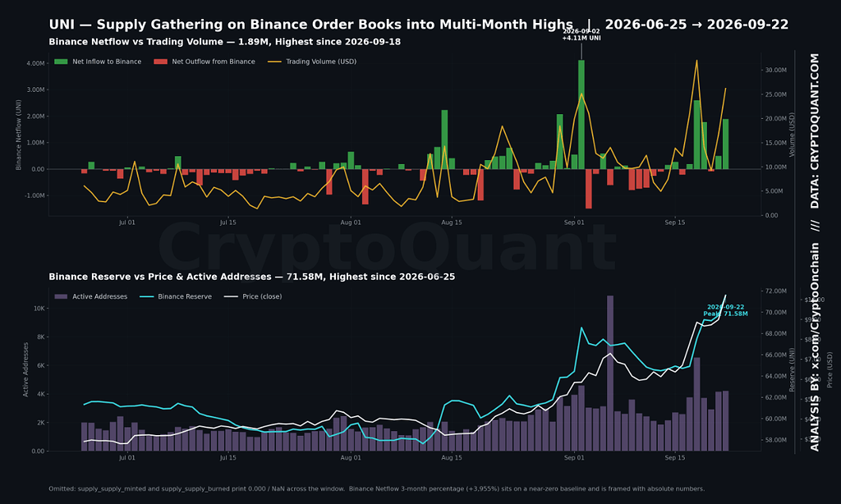Screen dimensions: 841x504
Task: Click the '68.00M' tick on the reserve axis
Action: (x=775, y=333)
